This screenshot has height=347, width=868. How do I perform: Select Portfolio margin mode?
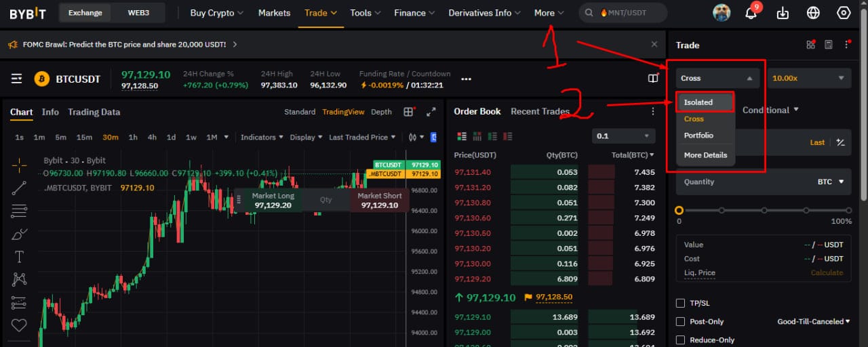coord(698,136)
